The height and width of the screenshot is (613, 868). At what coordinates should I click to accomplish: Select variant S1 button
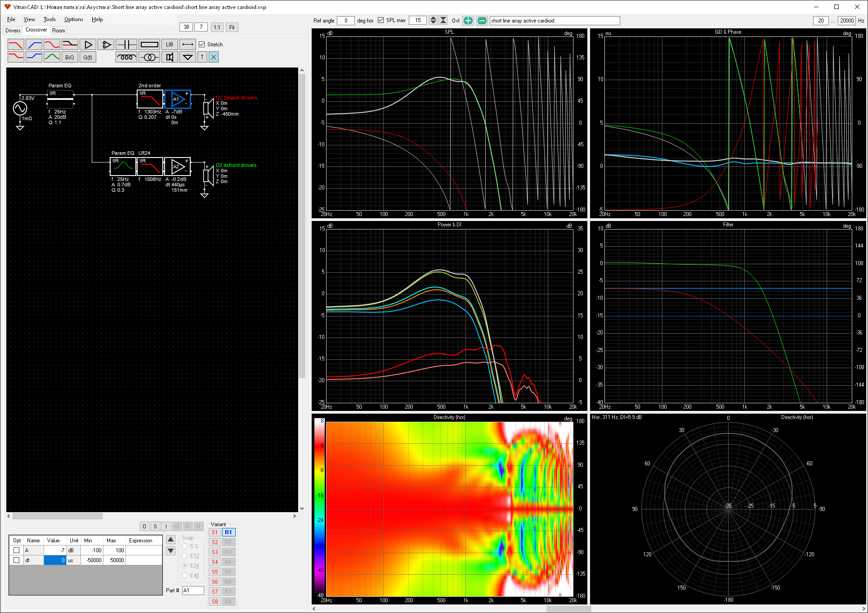coord(215,532)
